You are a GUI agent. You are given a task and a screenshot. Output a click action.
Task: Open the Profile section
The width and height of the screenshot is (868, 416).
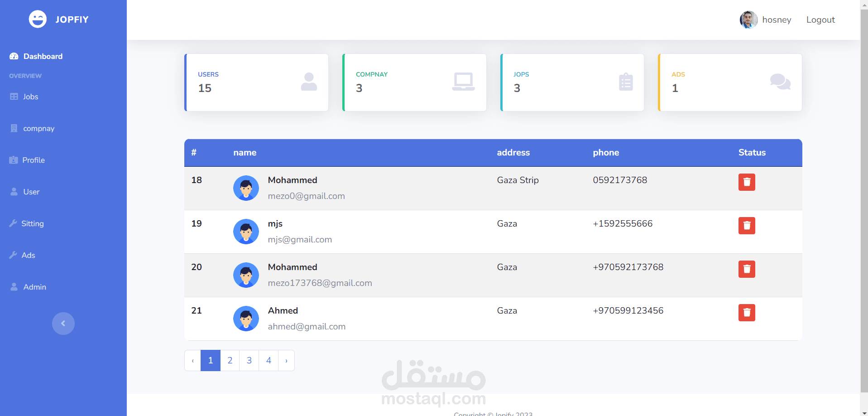pyautogui.click(x=34, y=160)
